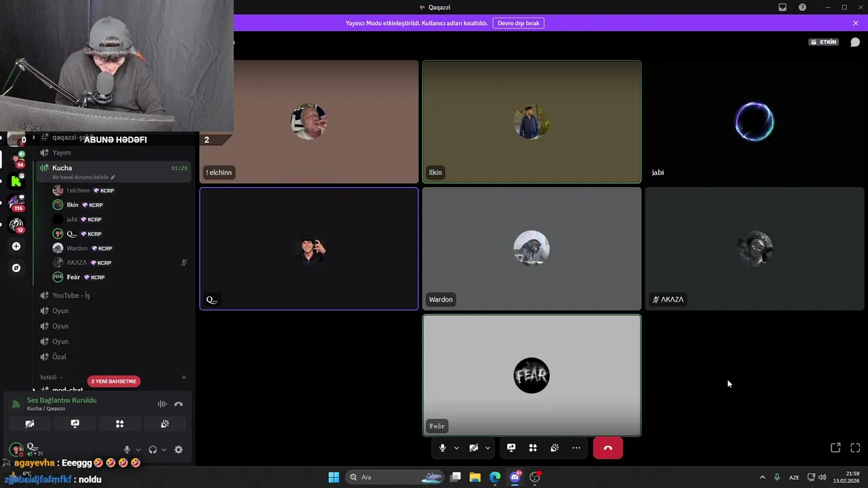Open camera options arrow in call bar
This screenshot has height=488, width=868.
[x=488, y=448]
